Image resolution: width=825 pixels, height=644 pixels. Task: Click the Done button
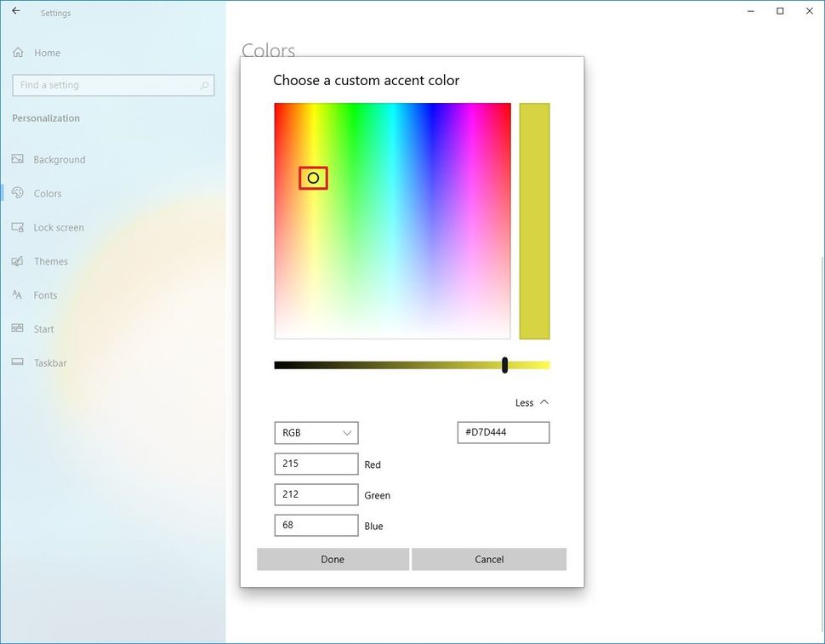pos(333,559)
